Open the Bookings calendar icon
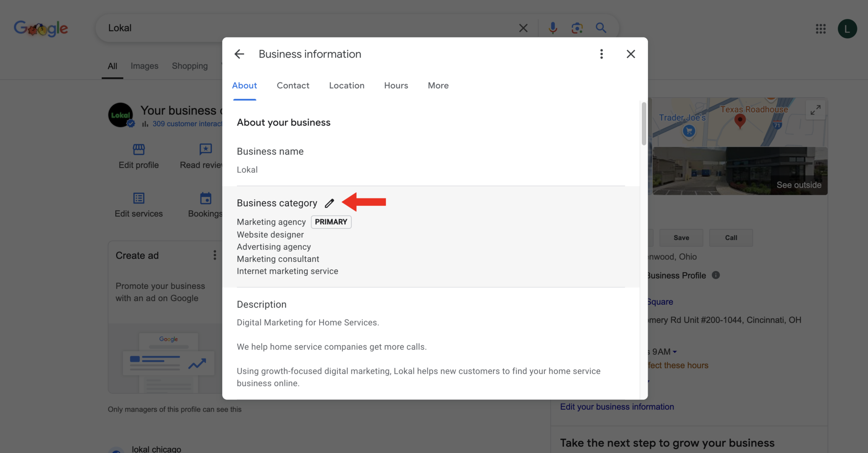Screen dimensions: 868x453 tap(205, 198)
